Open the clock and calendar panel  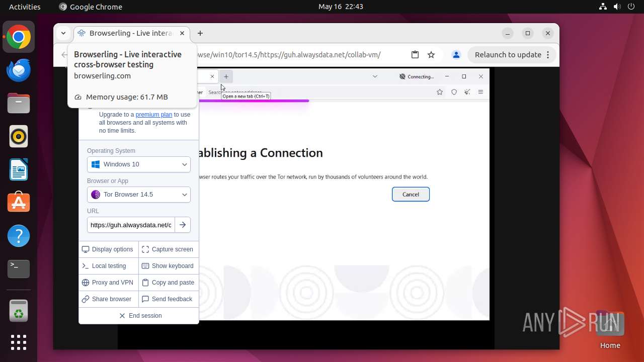pyautogui.click(x=341, y=7)
